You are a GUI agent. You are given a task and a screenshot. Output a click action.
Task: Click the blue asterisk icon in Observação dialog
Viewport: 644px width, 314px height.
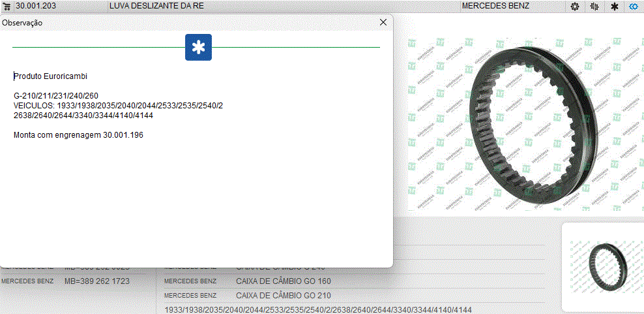(198, 47)
